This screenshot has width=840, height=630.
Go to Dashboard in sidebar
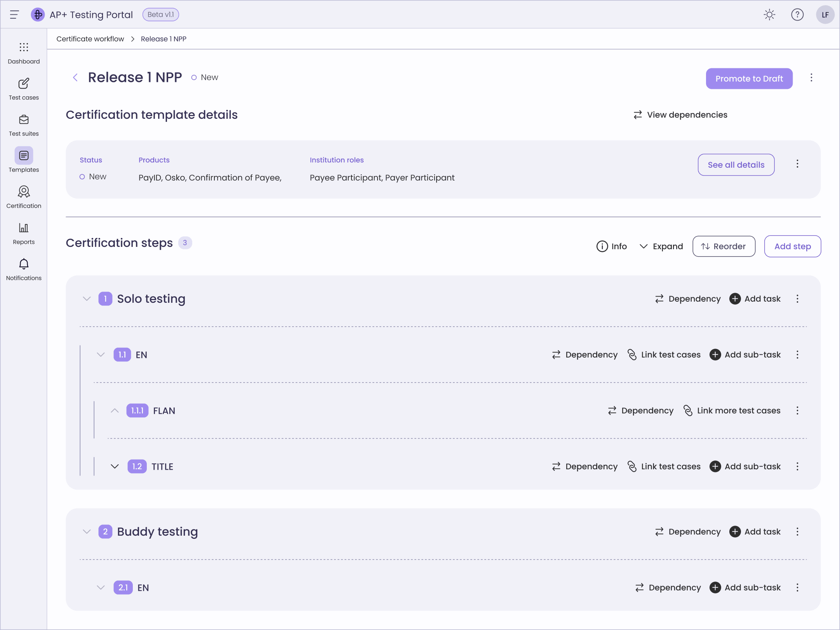[x=24, y=54]
